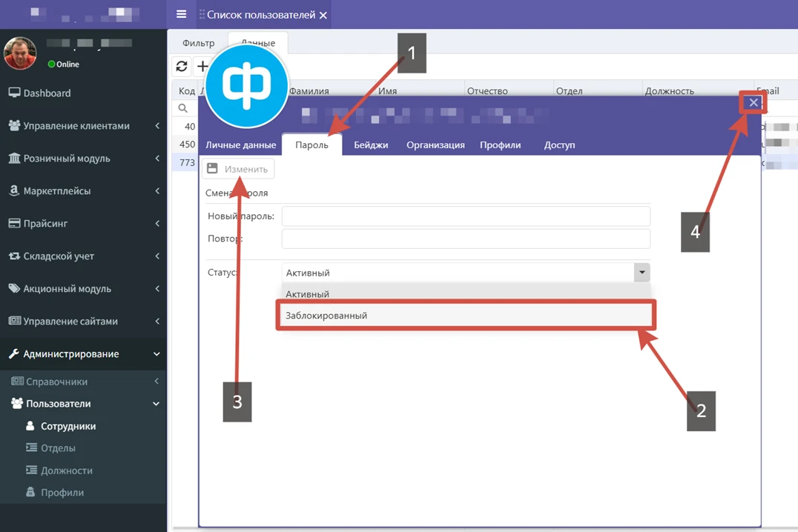Click the plus icon to add user
798x532 pixels.
(x=202, y=67)
